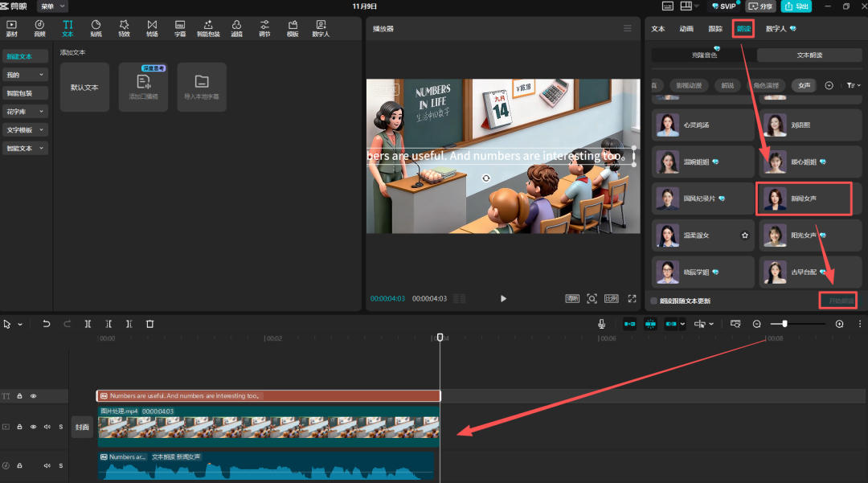The image size is (868, 483).
Task: Open the 贴纸 (Stickers) panel
Action: point(96,28)
